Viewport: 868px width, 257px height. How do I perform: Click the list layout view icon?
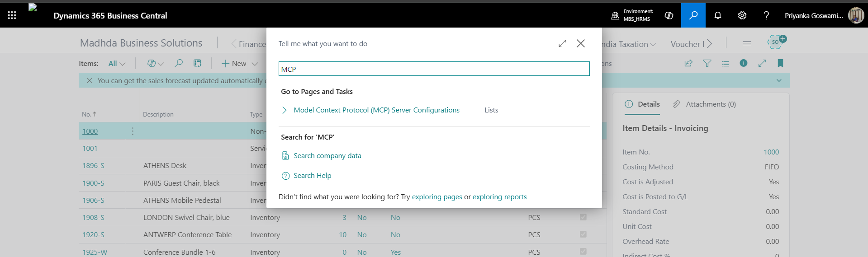pos(726,63)
